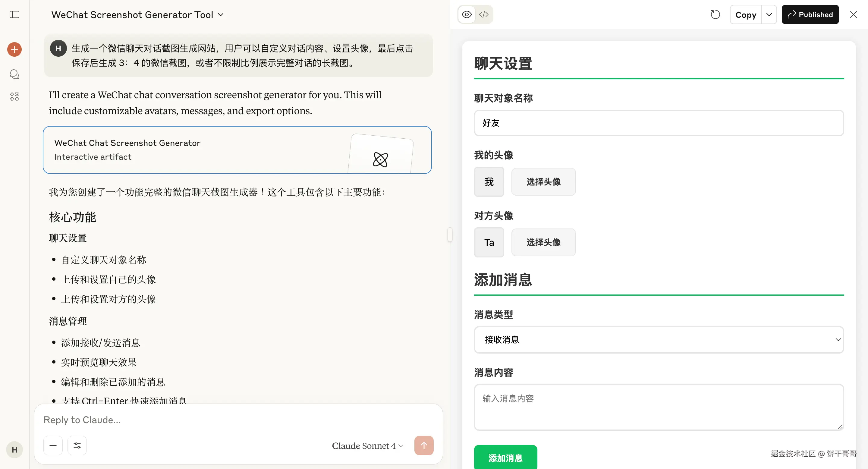Click the attachment plus button

point(53,445)
